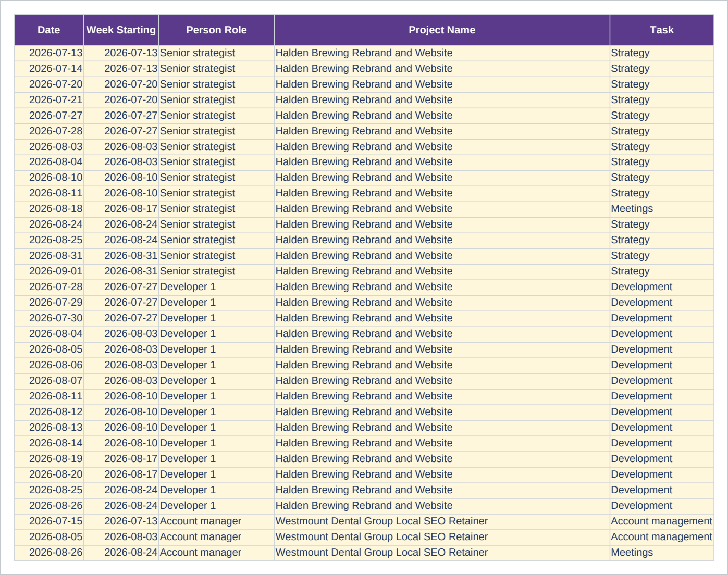The width and height of the screenshot is (728, 575).
Task: Select Week Starting cell in the 2026-08-18 row
Action: coord(121,209)
